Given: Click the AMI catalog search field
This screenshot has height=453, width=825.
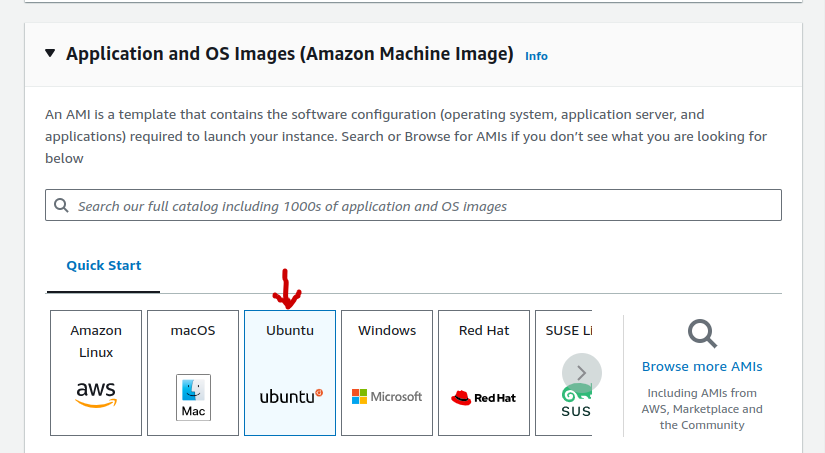Looking at the screenshot, I should tap(413, 205).
